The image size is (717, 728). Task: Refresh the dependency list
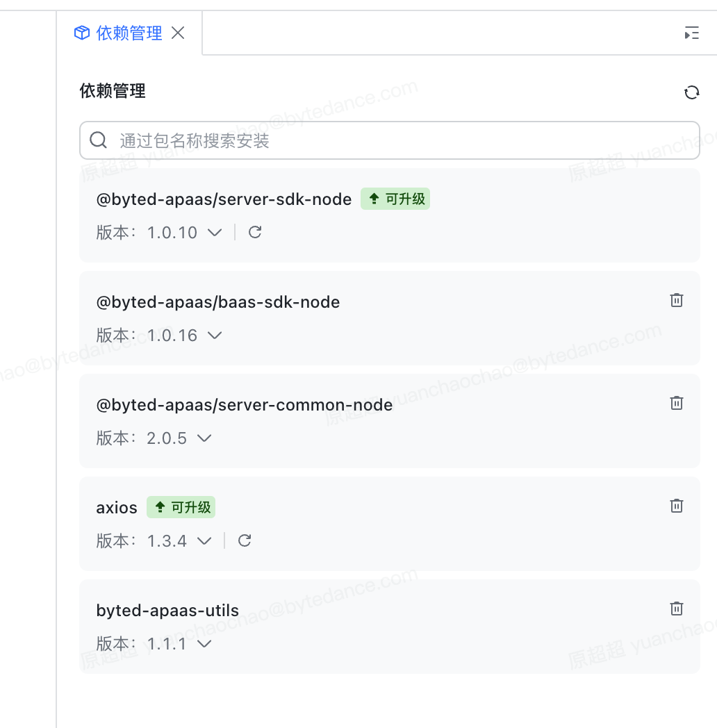(691, 92)
